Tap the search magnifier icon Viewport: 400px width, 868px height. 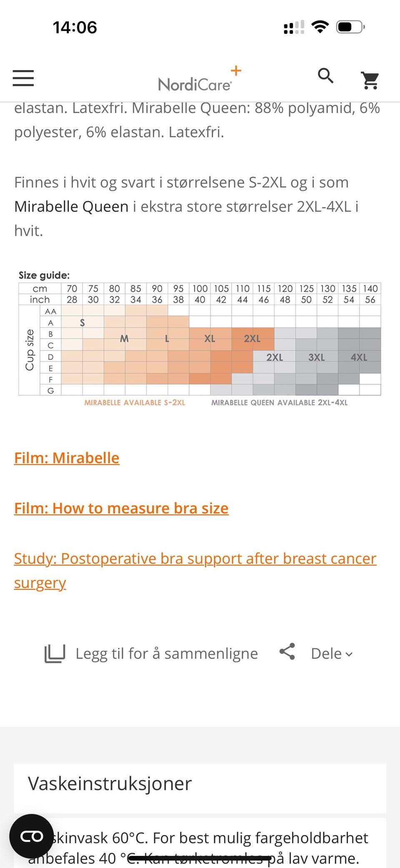[x=325, y=76]
